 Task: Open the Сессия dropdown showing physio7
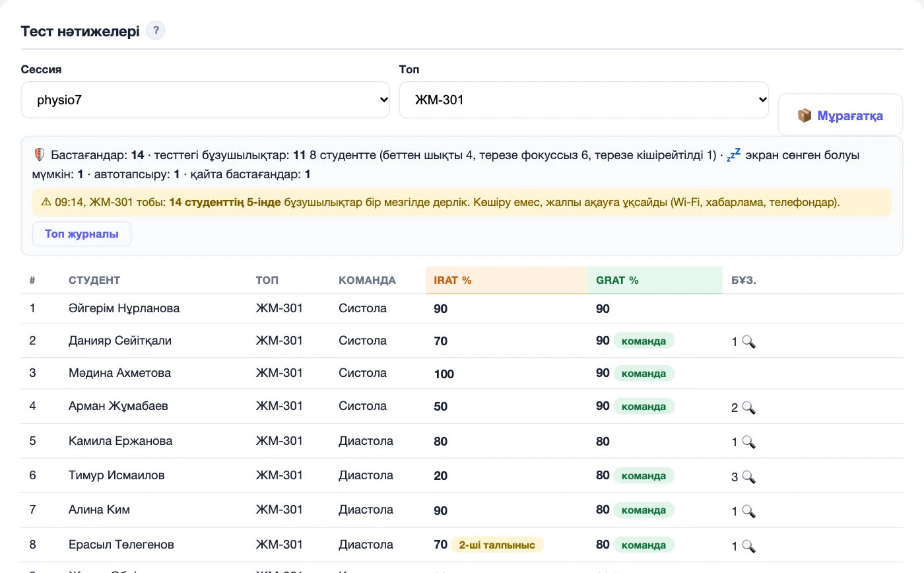[x=205, y=100]
